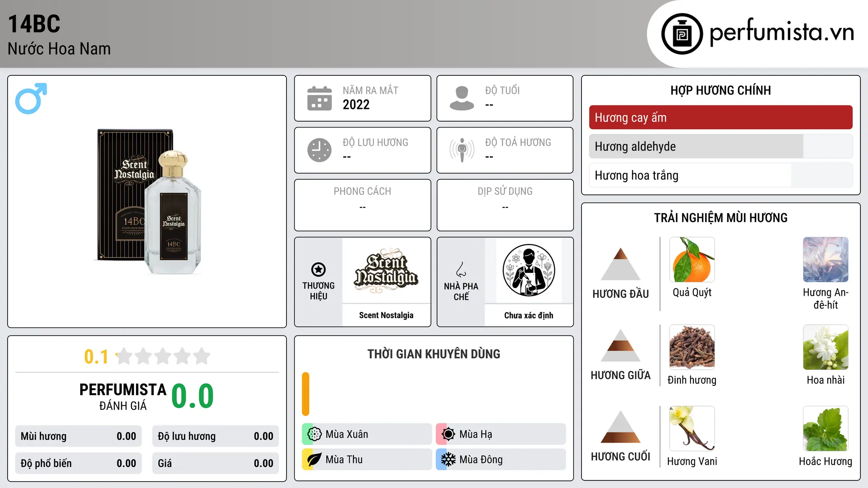Click the Năm Ra Mắt label
The height and width of the screenshot is (488, 868).
[370, 90]
